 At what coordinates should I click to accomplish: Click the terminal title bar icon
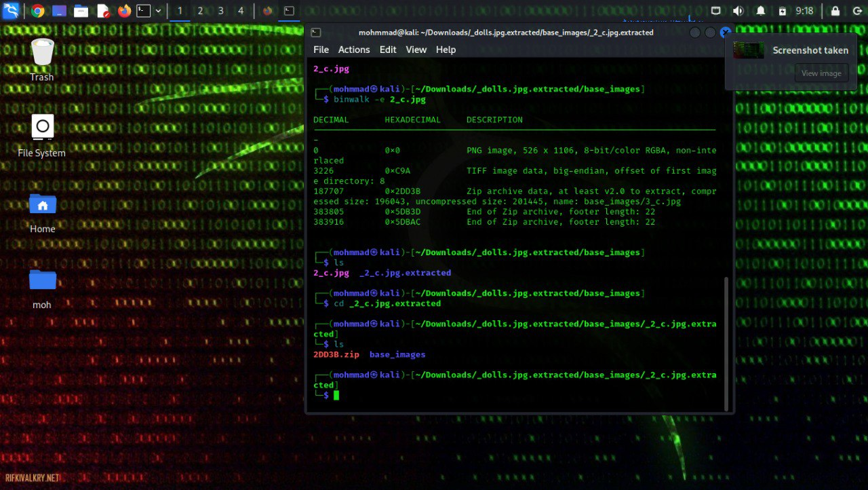(316, 33)
